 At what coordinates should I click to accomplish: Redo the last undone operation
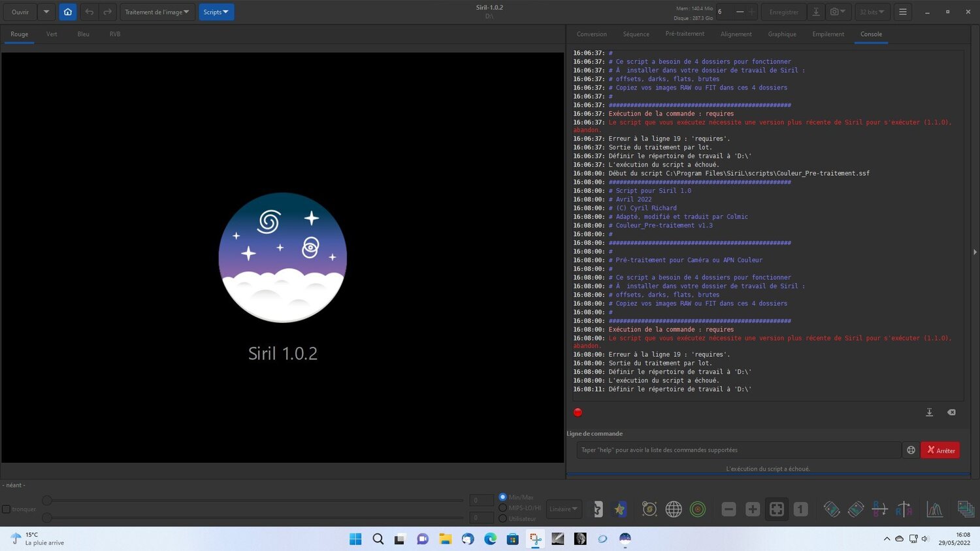(x=107, y=12)
